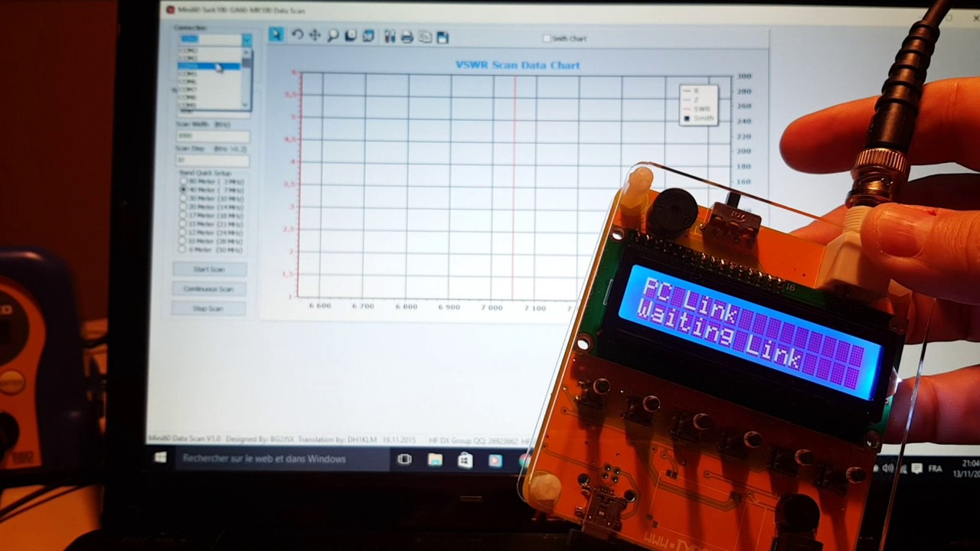Open chart edit tools icon
980x551 pixels.
pyautogui.click(x=390, y=36)
